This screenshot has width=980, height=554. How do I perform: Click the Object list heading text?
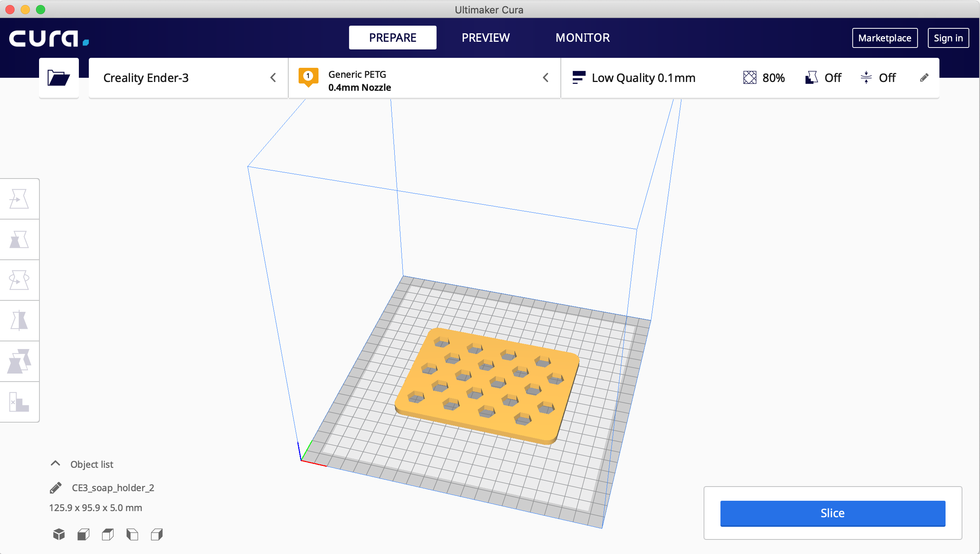click(92, 464)
